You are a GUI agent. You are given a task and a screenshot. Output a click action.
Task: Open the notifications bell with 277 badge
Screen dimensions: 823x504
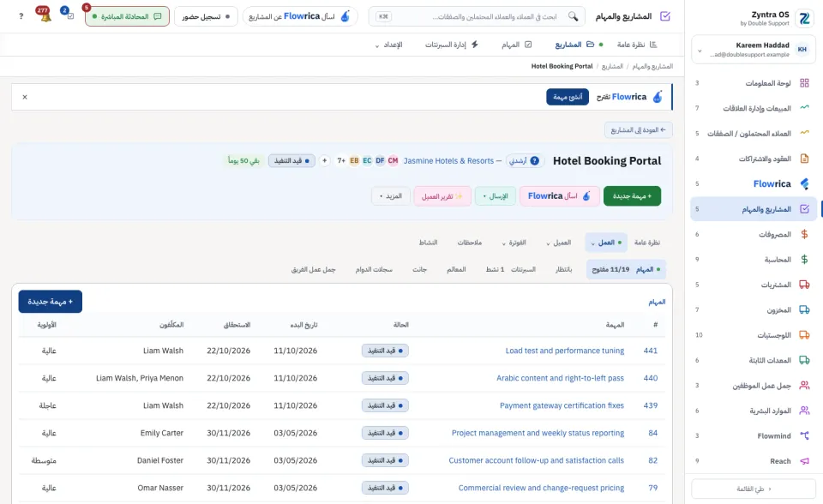point(44,15)
